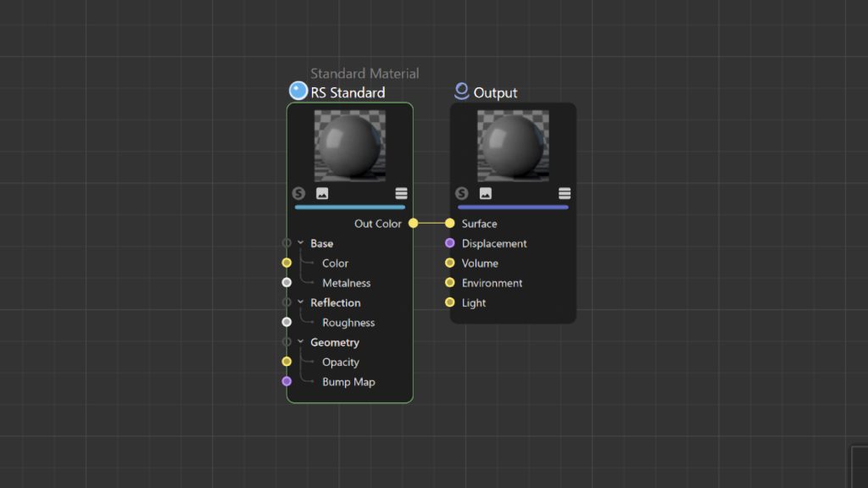868x488 pixels.
Task: Click the Output node header icon
Action: (x=461, y=91)
